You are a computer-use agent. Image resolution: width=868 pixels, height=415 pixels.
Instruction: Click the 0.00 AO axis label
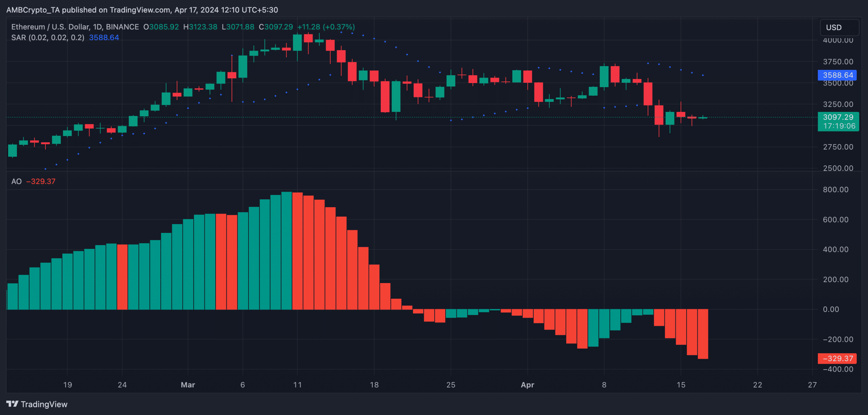click(831, 309)
